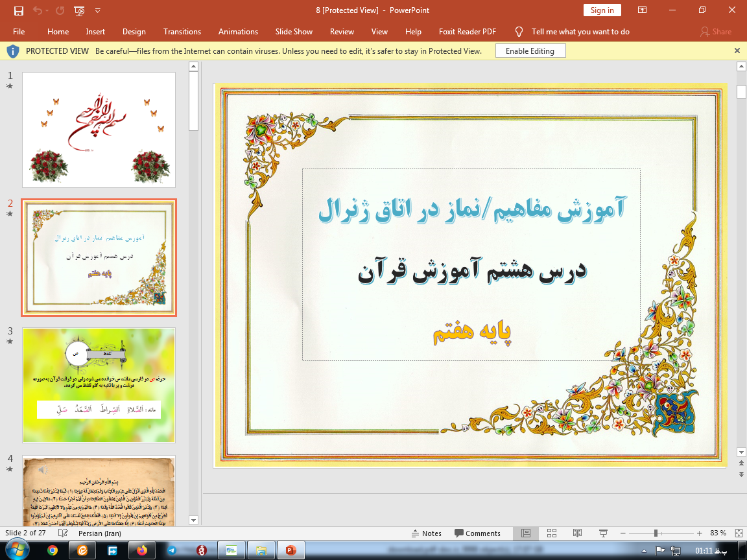Toggle Normal view button in status bar

click(x=526, y=533)
